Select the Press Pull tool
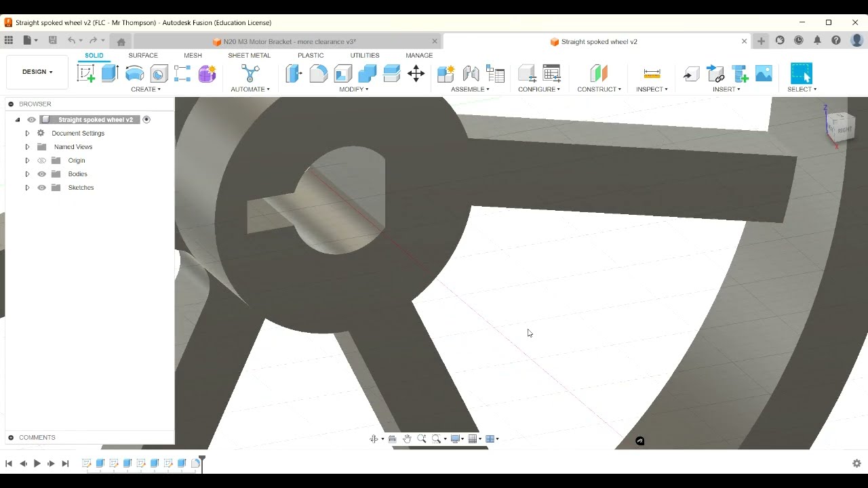This screenshot has width=868, height=488. [294, 73]
